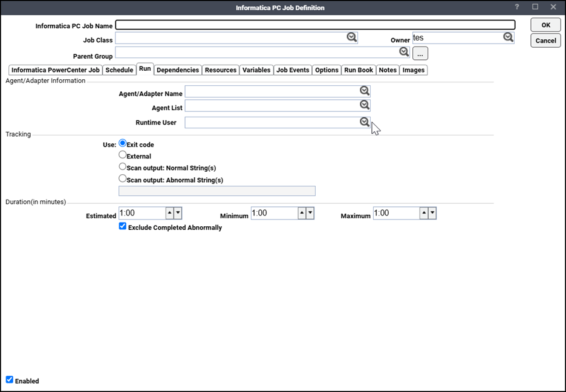Open the Dependencies tab
566x392 pixels.
point(178,70)
